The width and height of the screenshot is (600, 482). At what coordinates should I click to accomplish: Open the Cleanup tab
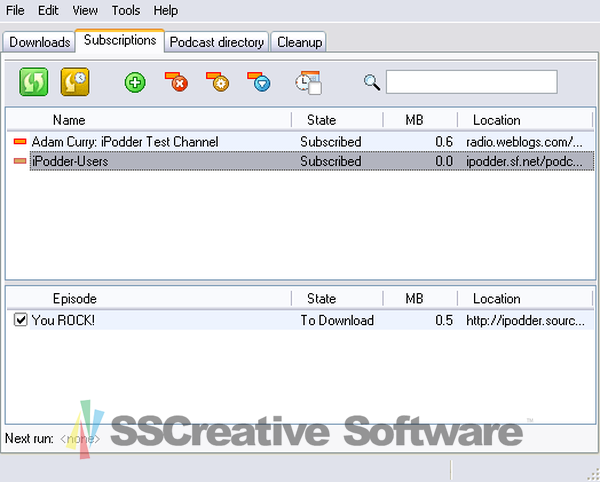tap(299, 42)
